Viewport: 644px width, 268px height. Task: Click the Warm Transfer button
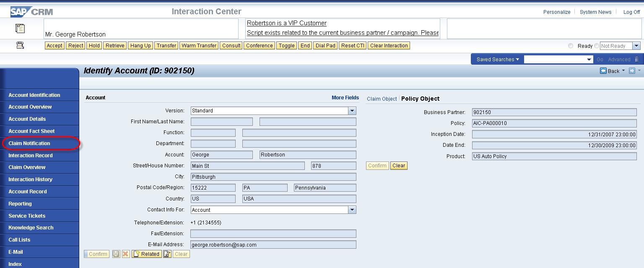coord(199,46)
